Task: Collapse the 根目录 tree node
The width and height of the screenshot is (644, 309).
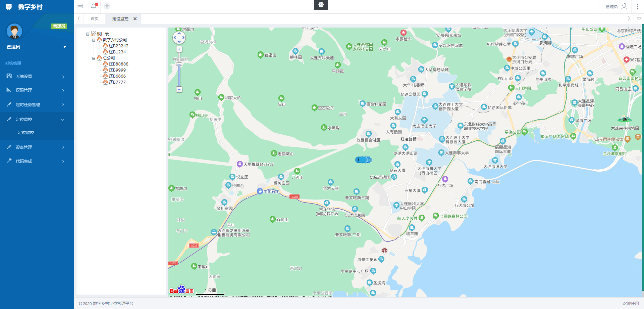Action: pyautogui.click(x=88, y=34)
